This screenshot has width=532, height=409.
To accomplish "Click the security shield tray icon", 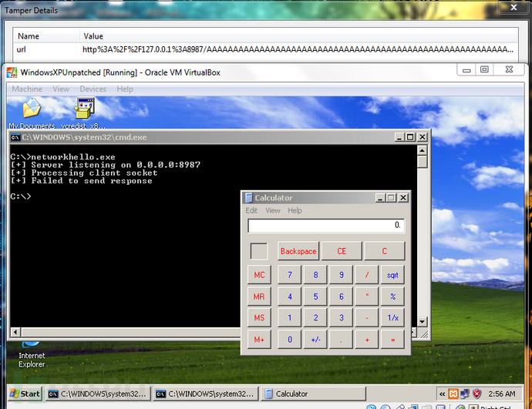I will pyautogui.click(x=476, y=394).
